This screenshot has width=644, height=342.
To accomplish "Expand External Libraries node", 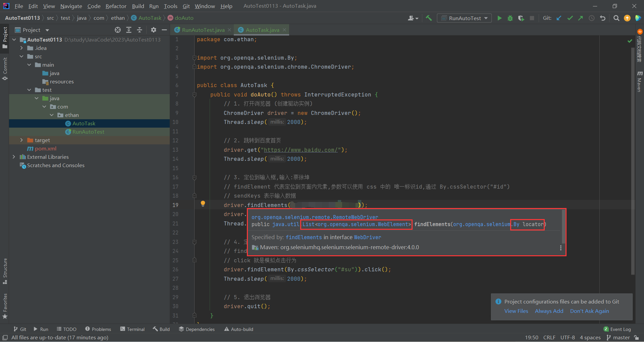I will point(14,157).
